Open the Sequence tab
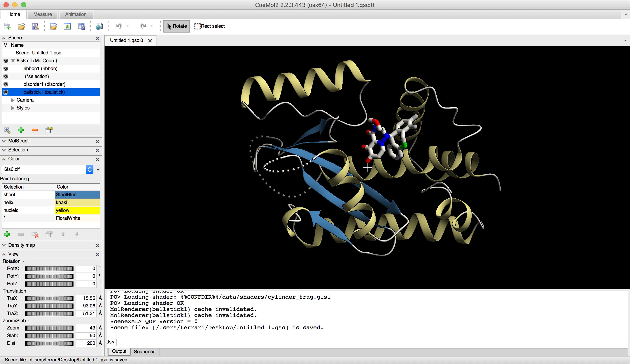 (x=145, y=352)
